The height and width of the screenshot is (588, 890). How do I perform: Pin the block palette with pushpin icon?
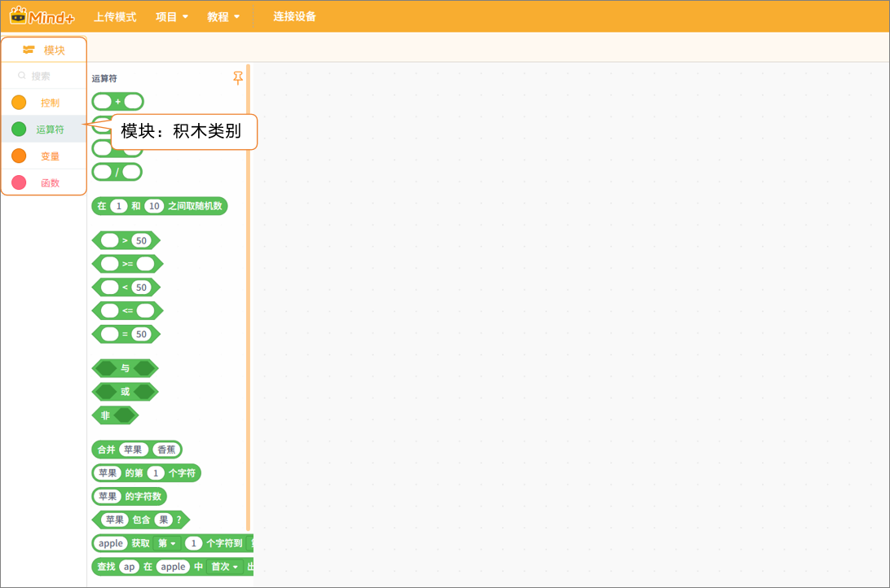(238, 78)
